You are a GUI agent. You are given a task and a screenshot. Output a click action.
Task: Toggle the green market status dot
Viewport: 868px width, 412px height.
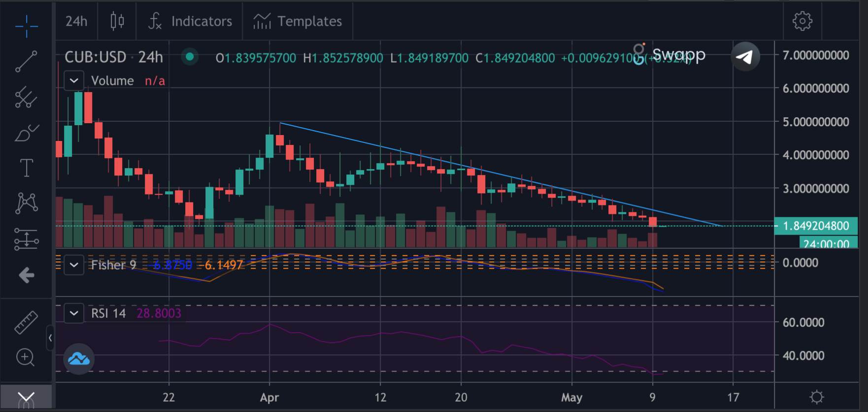[x=190, y=57]
